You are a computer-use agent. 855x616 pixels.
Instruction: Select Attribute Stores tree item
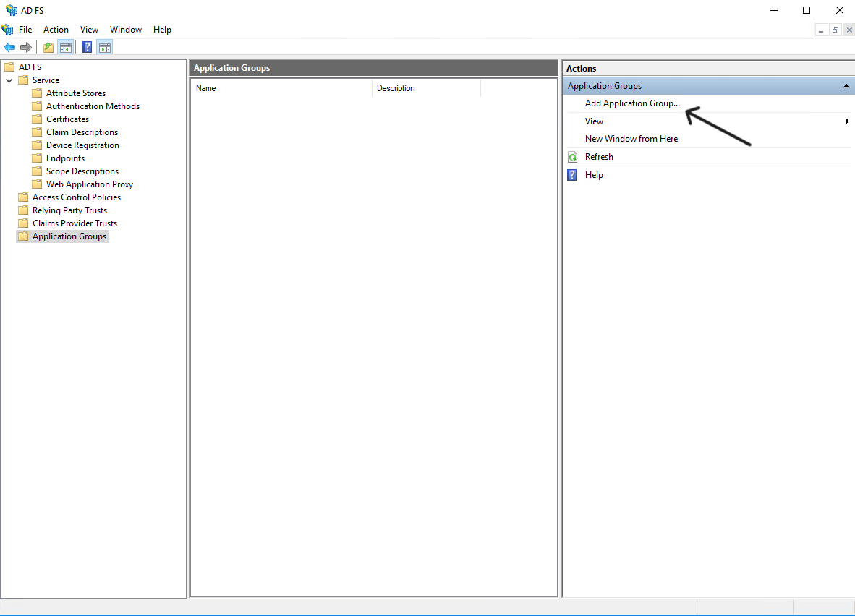(x=76, y=93)
